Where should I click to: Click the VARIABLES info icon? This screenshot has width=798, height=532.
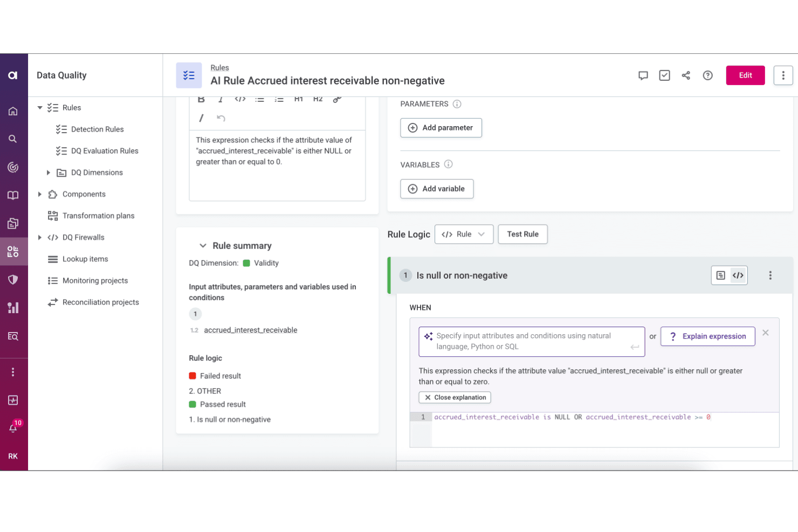point(449,164)
